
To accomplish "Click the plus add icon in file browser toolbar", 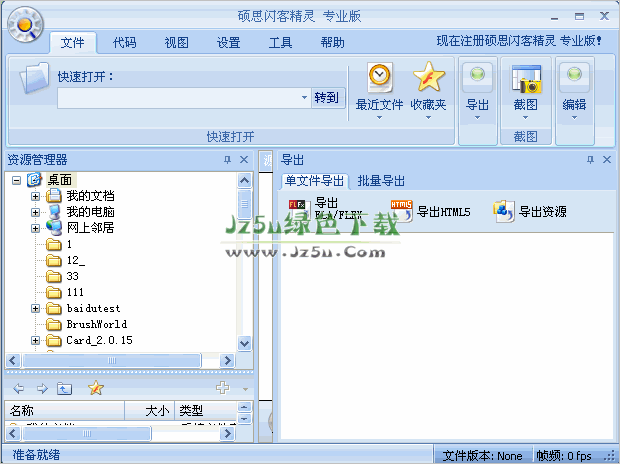I will coord(223,388).
